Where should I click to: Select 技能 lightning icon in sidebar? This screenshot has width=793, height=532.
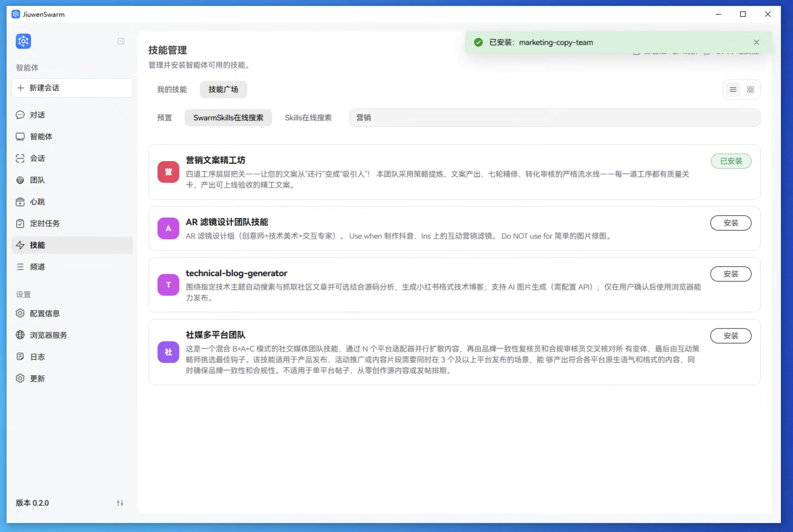coord(20,245)
